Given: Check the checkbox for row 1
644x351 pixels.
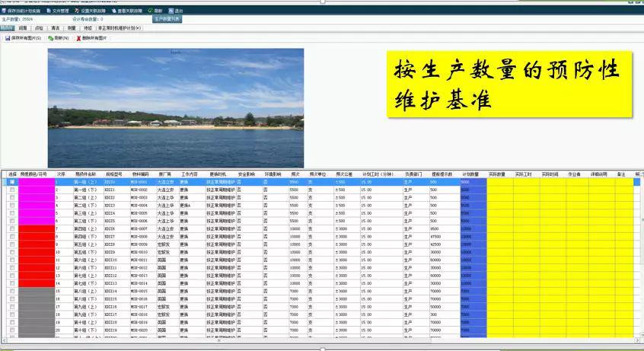Looking at the screenshot, I should pos(12,183).
